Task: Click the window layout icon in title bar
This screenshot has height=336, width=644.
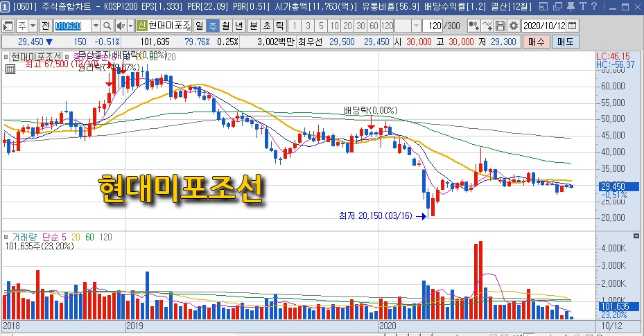Action: tap(543, 6)
